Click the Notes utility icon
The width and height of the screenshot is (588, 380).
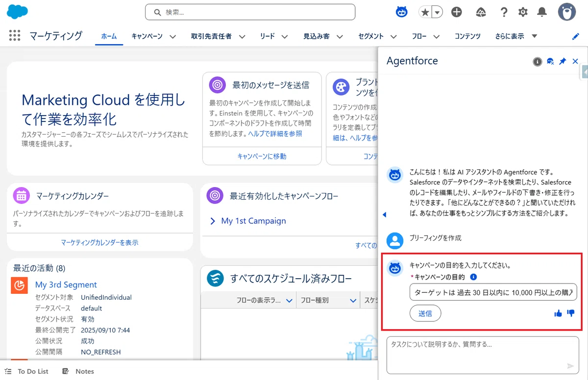(66, 371)
